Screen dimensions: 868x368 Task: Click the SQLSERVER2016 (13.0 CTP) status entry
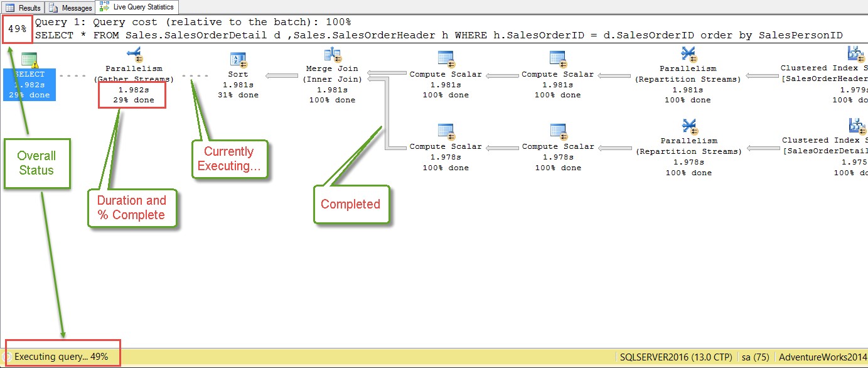tap(675, 357)
